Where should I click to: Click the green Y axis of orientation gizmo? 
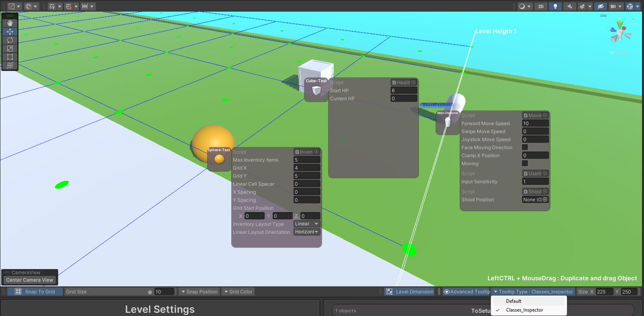point(620,25)
